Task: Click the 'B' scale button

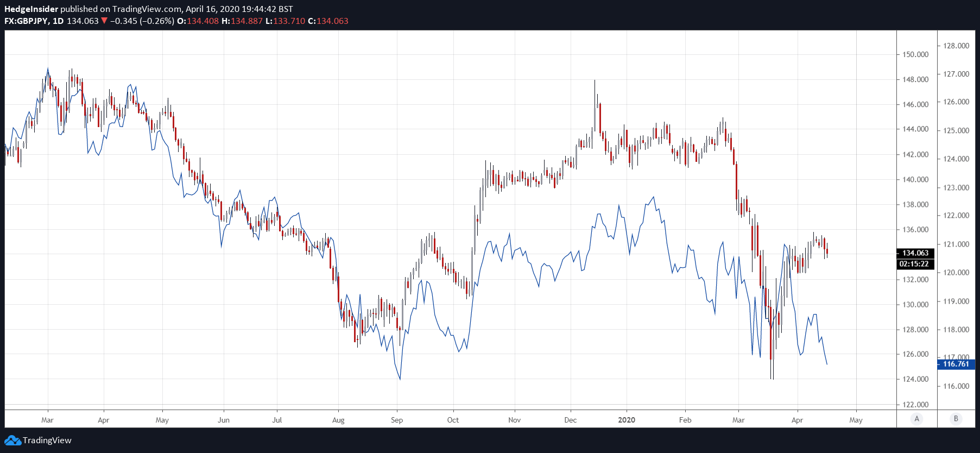Action: click(x=956, y=419)
